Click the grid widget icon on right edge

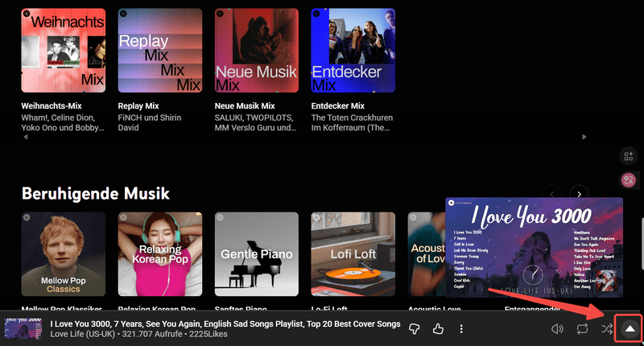(x=630, y=155)
